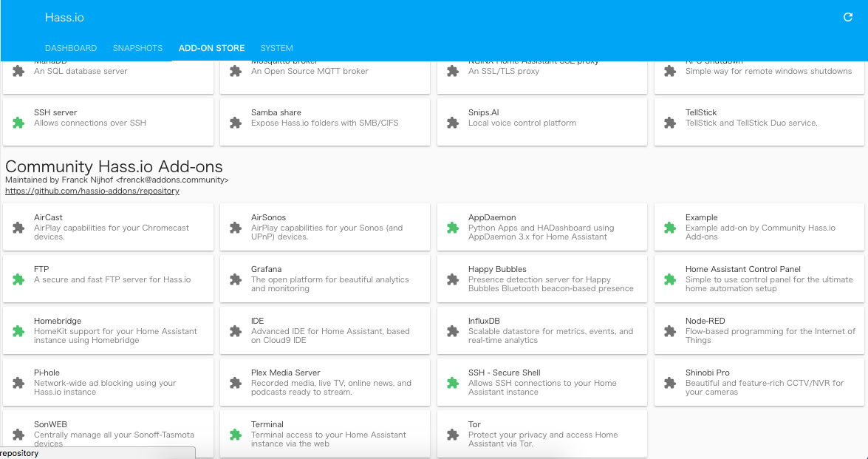This screenshot has height=459, width=868.
Task: Open the SNAPSHOTS tab
Action: point(137,48)
